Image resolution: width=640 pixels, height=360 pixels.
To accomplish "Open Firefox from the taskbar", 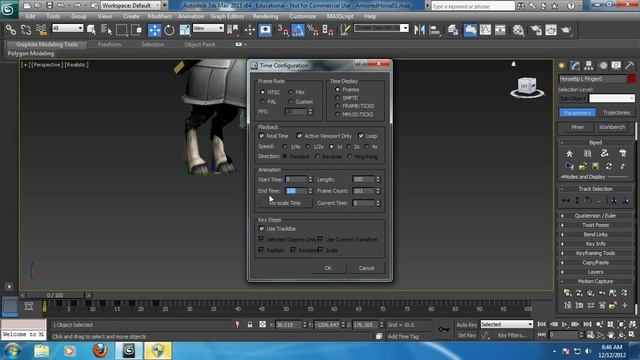I will click(100, 351).
